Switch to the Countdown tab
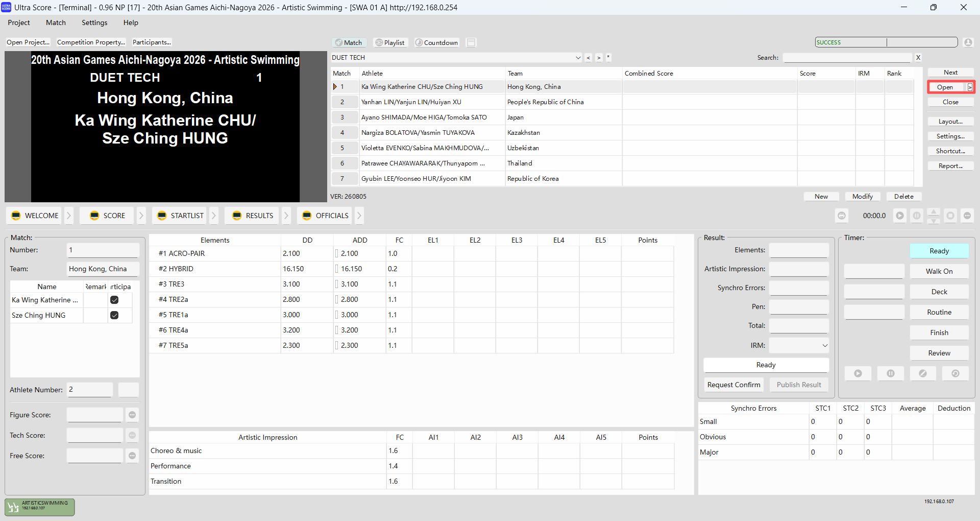Image resolution: width=980 pixels, height=521 pixels. pyautogui.click(x=436, y=42)
